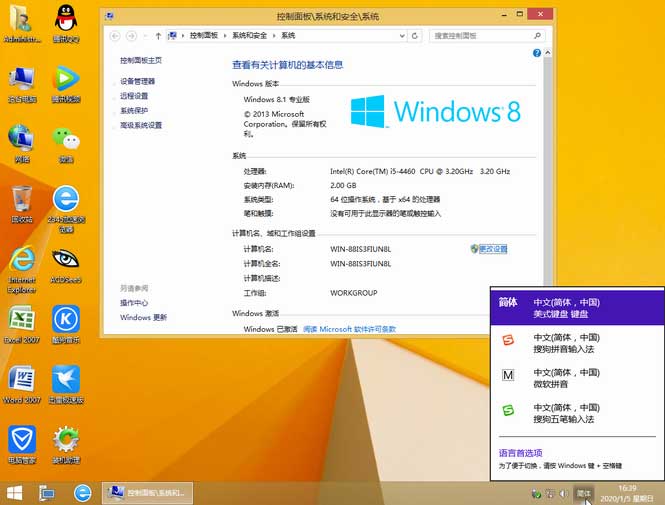This screenshot has width=665, height=505.
Task: Open 远程设置 link
Action: coord(134,96)
